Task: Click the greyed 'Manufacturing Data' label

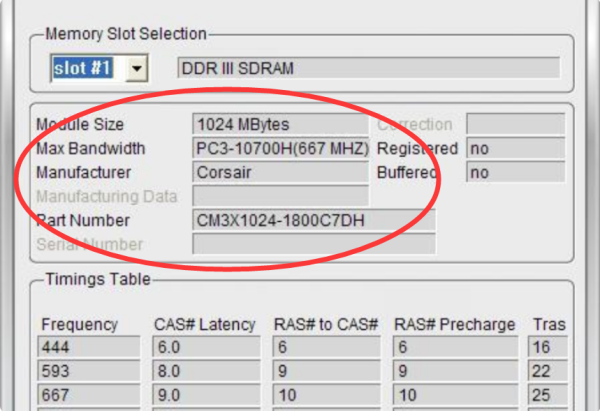Action: coord(107,197)
